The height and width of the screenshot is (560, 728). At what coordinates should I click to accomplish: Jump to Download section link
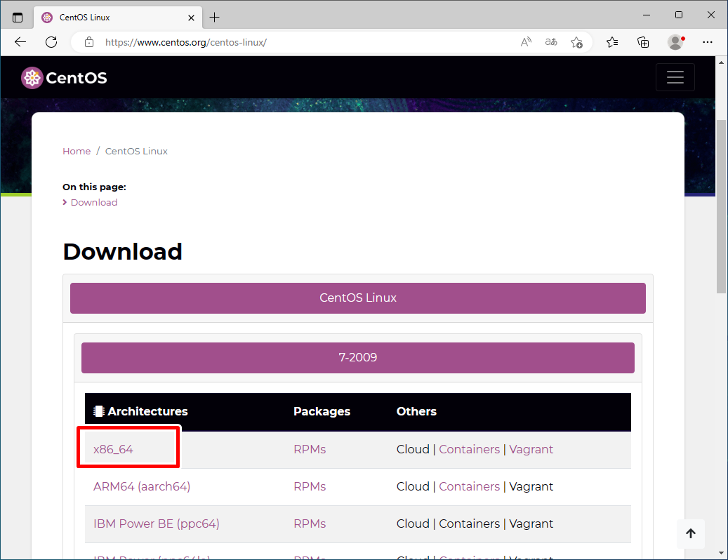94,202
